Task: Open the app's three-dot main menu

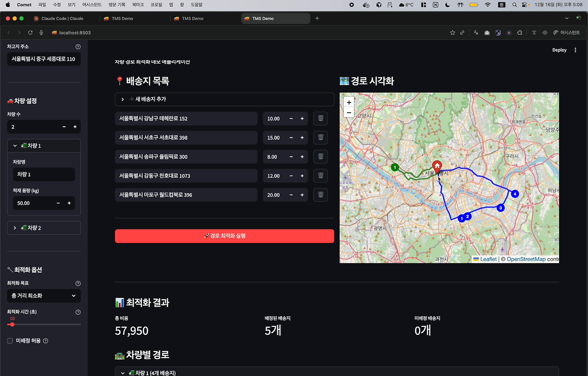Action: 576,50
